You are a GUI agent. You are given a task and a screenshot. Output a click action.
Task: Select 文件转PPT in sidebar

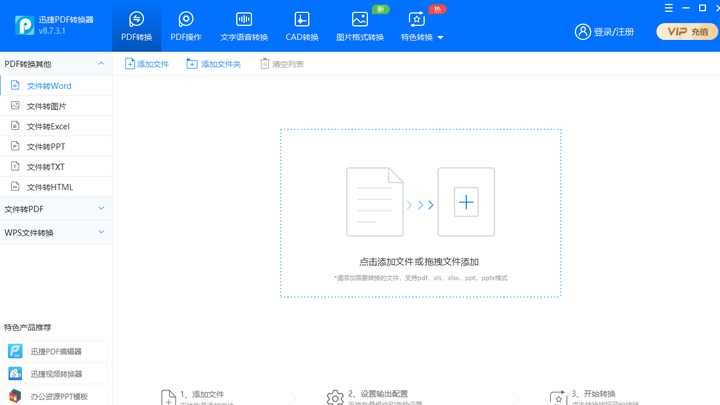(x=56, y=146)
